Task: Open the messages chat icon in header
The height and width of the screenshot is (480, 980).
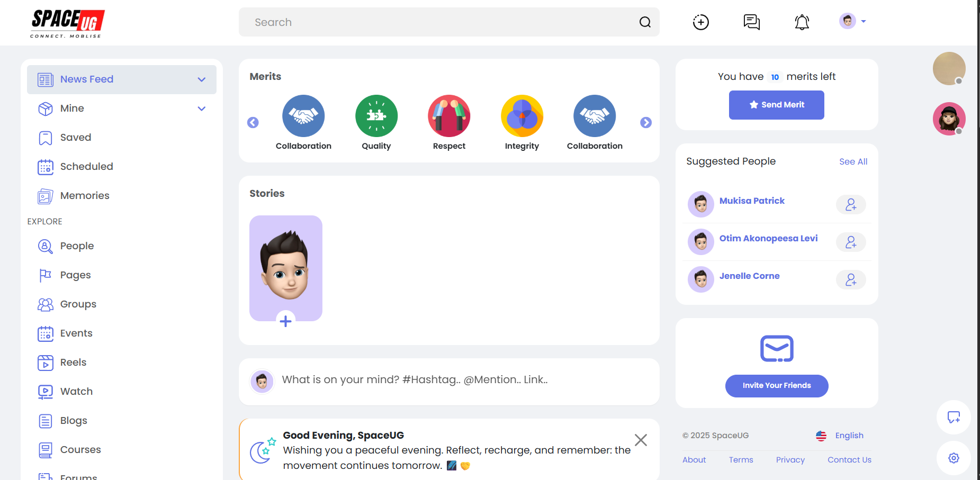Action: coord(751,22)
